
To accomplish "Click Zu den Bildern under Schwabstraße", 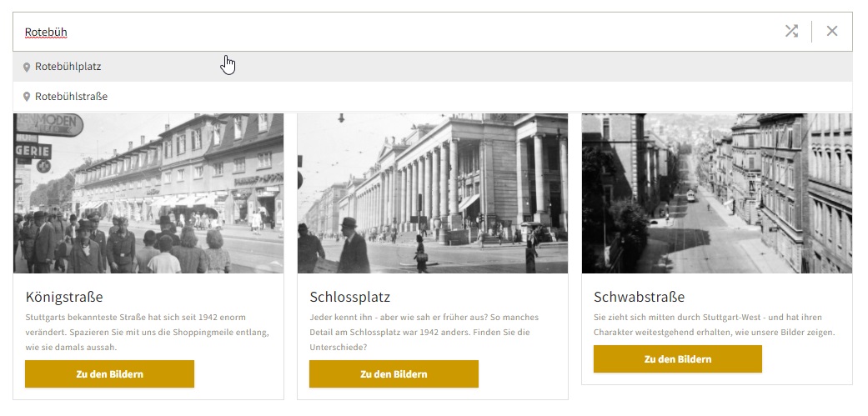I will click(x=678, y=359).
